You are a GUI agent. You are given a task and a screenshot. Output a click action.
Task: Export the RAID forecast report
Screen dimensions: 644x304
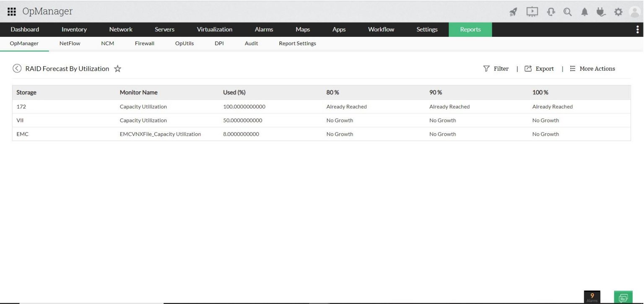pos(539,69)
